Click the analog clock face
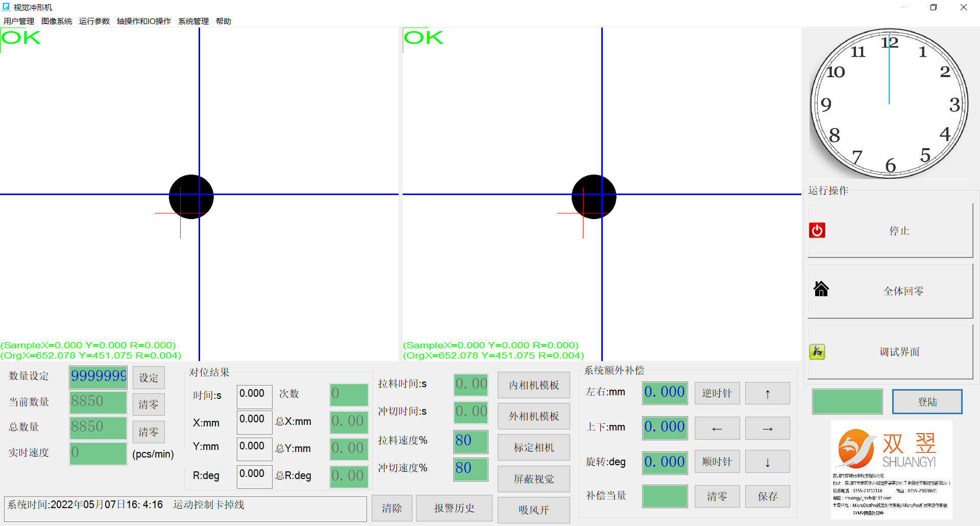 (889, 104)
